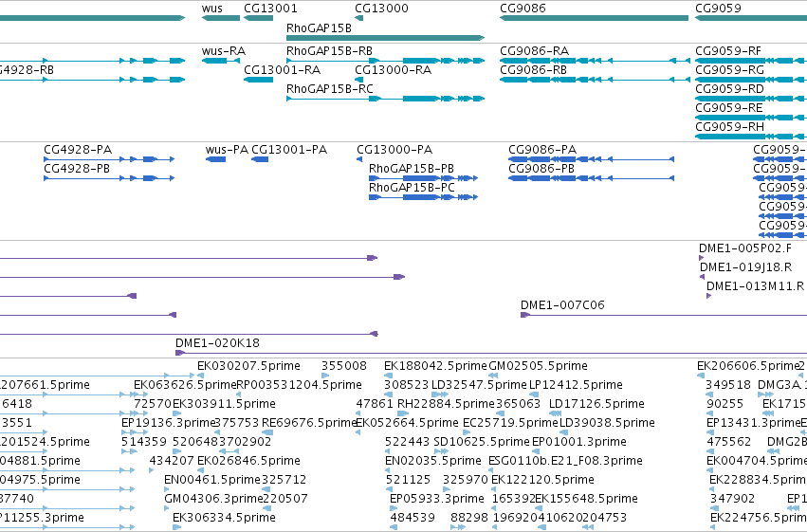Viewport: 807px width, 532px height.
Task: Click the LD39038.5prime EST label
Action: (x=607, y=423)
